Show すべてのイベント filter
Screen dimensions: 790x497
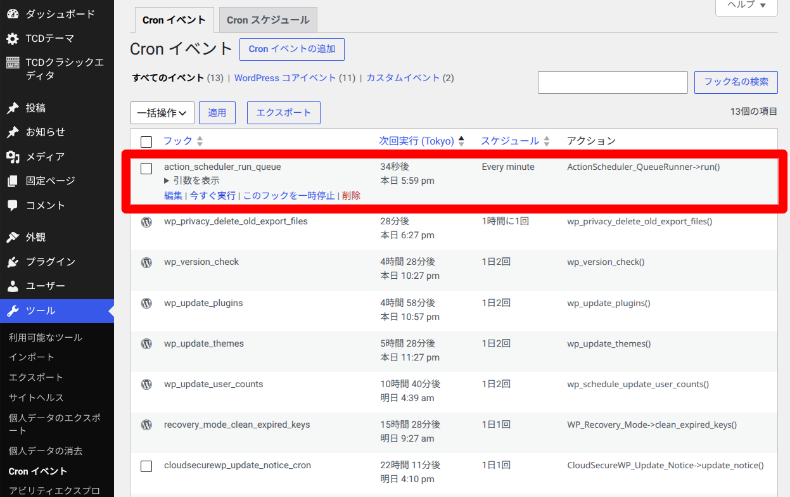point(168,78)
